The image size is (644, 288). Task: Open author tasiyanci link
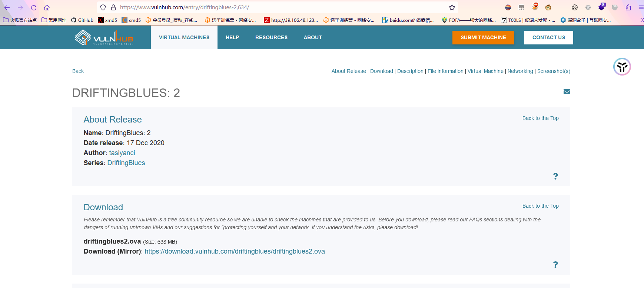pyautogui.click(x=122, y=153)
